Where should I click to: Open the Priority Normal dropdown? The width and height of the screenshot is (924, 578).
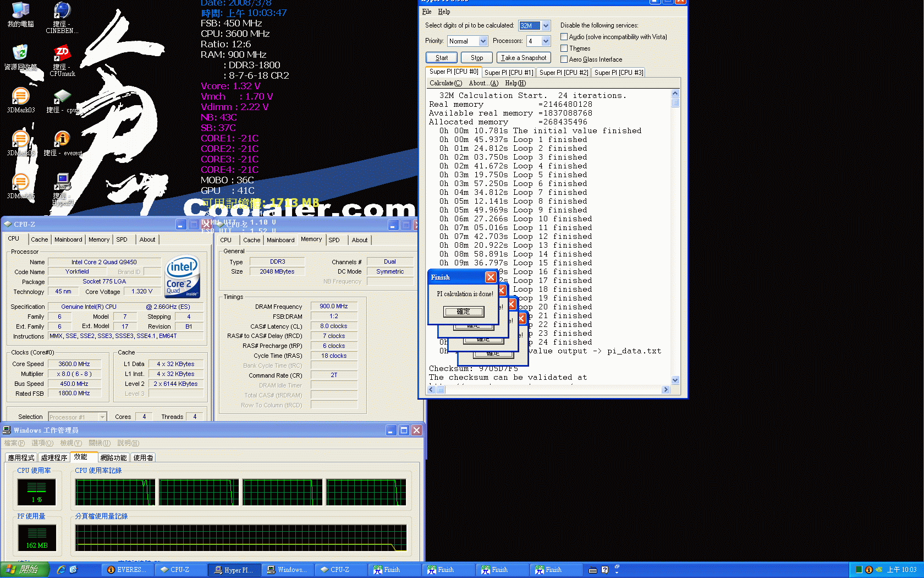coord(483,41)
